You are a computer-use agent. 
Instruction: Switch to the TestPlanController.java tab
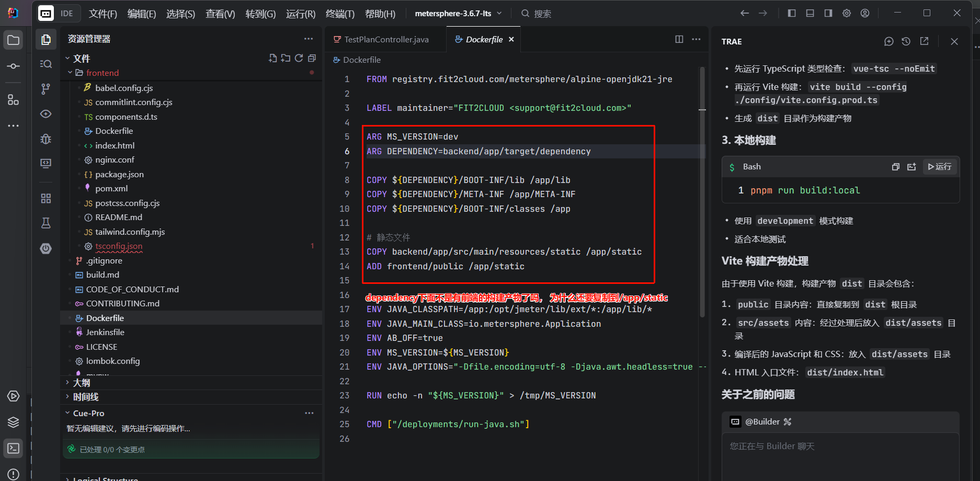coord(386,39)
